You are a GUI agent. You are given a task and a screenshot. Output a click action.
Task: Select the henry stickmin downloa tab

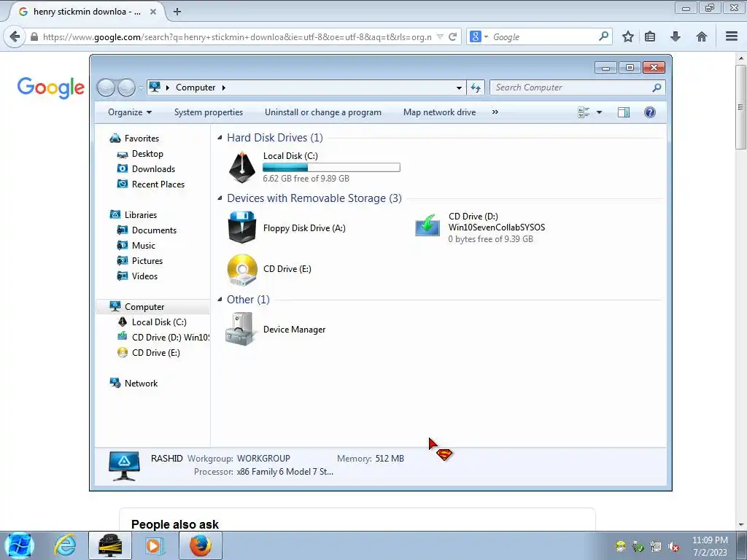pyautogui.click(x=87, y=12)
